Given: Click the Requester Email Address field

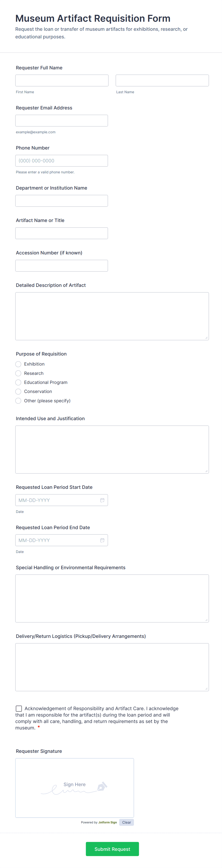Looking at the screenshot, I should pyautogui.click(x=62, y=121).
